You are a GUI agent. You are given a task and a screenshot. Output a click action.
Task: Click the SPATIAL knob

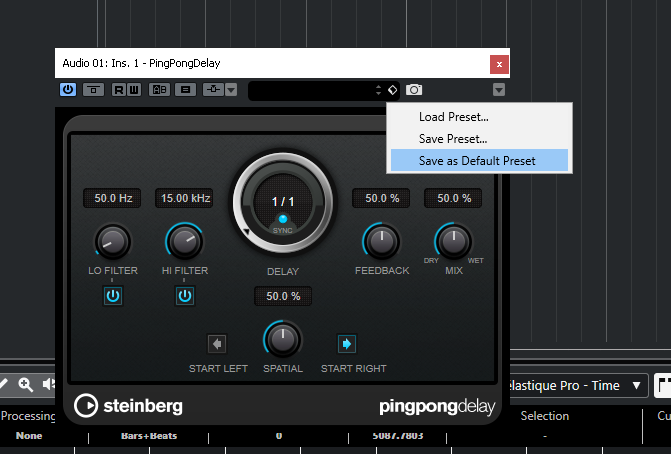(283, 339)
